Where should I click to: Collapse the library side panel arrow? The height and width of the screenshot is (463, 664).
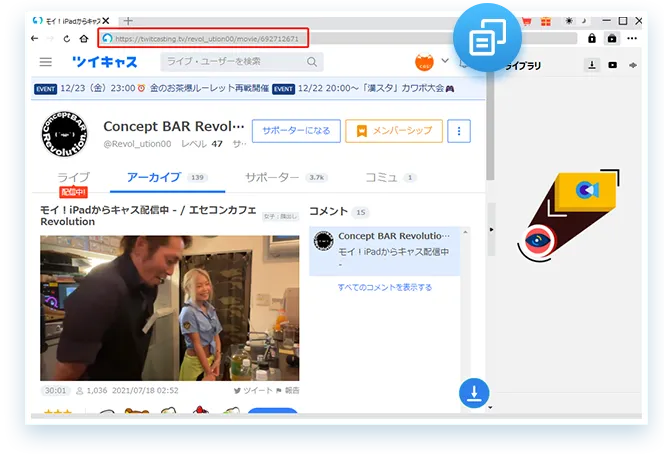(x=491, y=230)
